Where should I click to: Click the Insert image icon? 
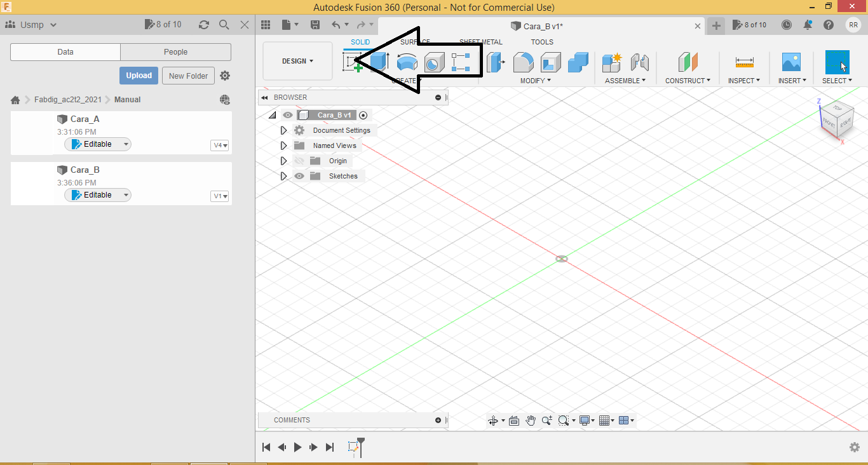(x=791, y=62)
